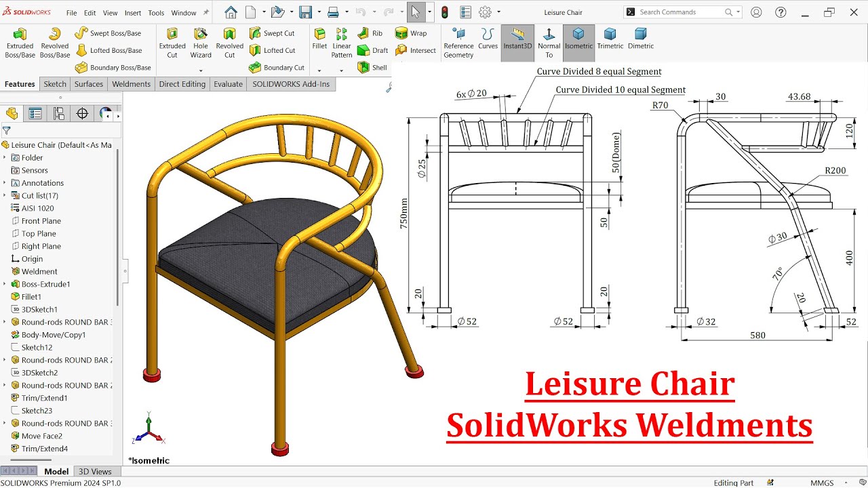
Task: Show the DimXpertManager tab
Action: click(83, 113)
